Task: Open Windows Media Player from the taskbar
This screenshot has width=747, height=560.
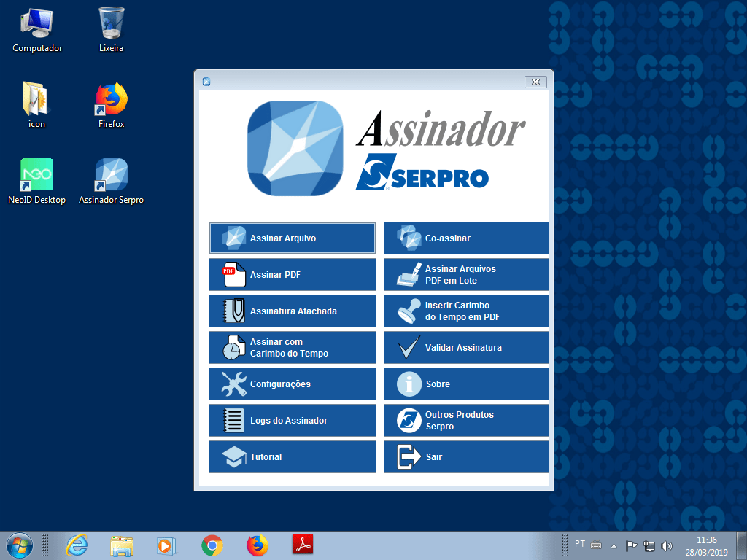Action: point(167,545)
